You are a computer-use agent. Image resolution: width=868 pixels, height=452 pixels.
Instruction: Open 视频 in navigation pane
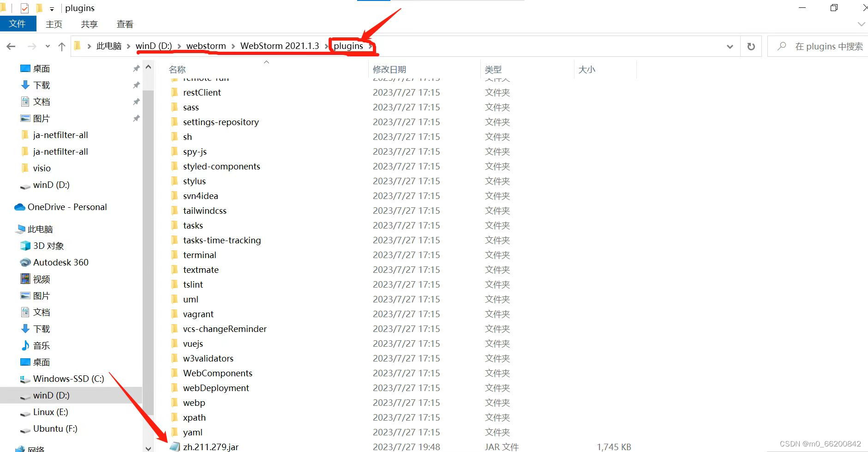42,279
